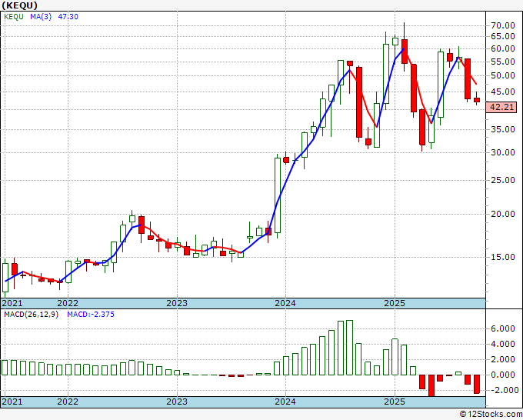Viewport: 523px width, 420px height.
Task: Click the 0.000 MACD axis label
Action: click(502, 375)
